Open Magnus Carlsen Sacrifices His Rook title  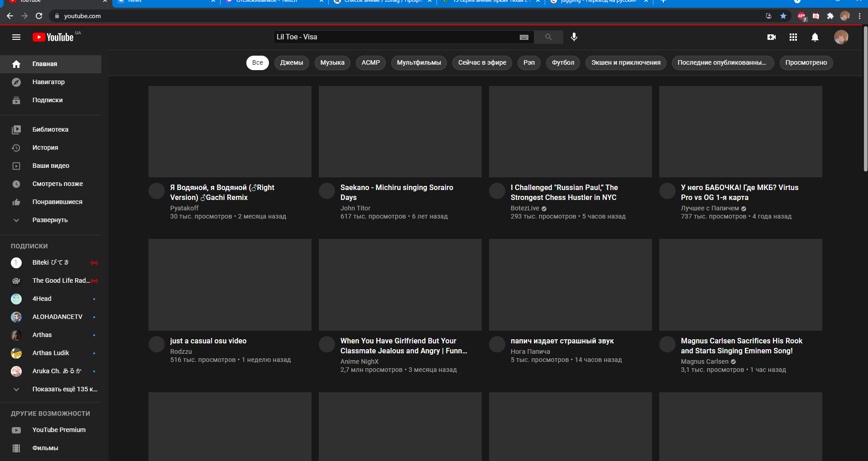click(742, 346)
